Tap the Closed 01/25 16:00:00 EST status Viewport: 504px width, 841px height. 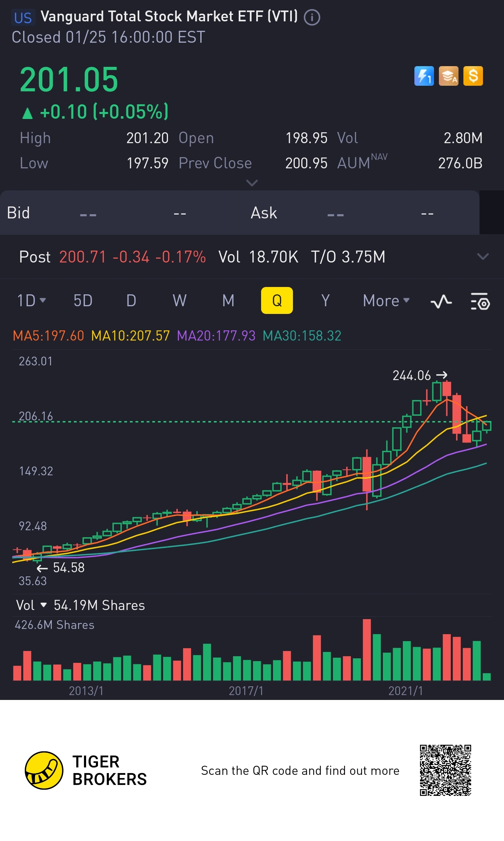(x=108, y=37)
